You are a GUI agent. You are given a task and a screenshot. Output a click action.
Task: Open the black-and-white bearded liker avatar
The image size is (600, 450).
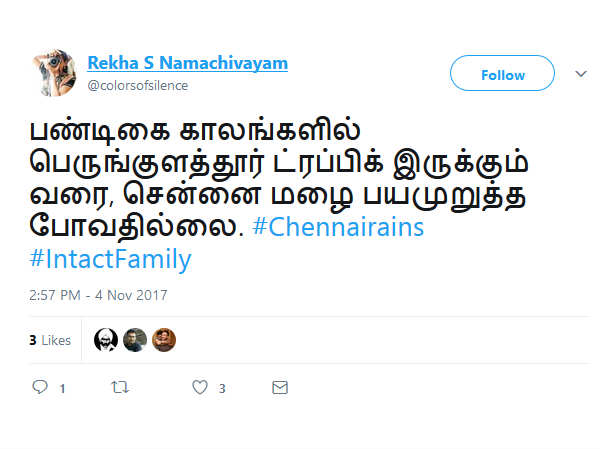coord(106,340)
